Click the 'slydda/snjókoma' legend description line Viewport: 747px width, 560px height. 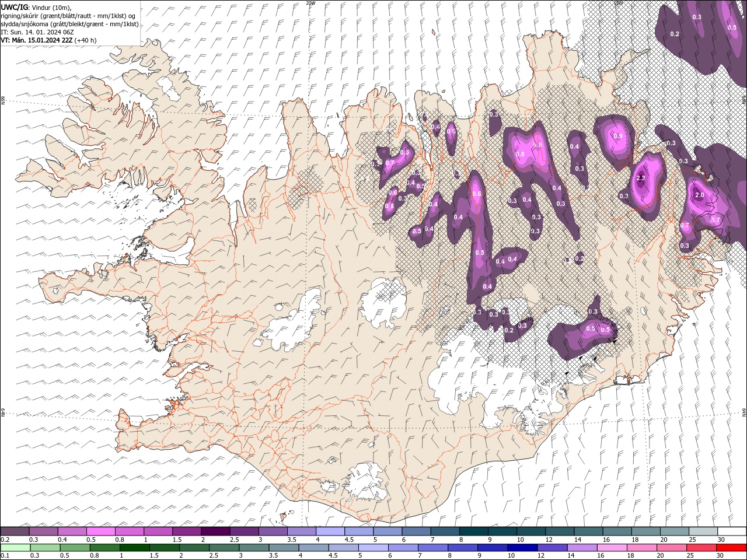point(70,24)
